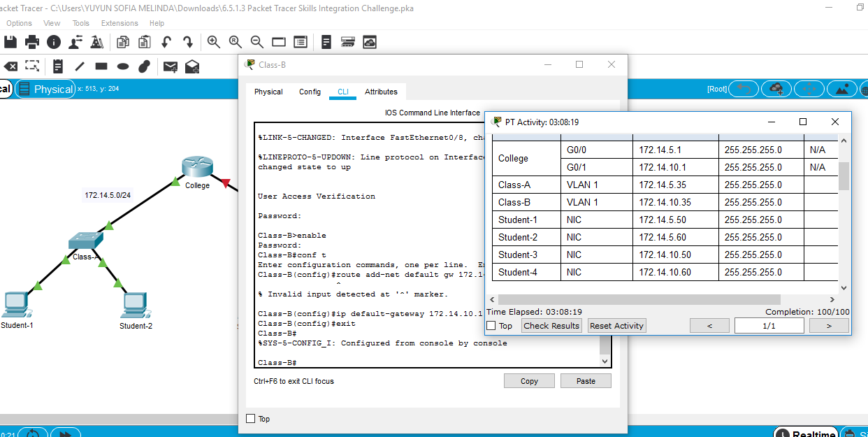
Task: Click the Copy button below the CLI
Action: (529, 381)
